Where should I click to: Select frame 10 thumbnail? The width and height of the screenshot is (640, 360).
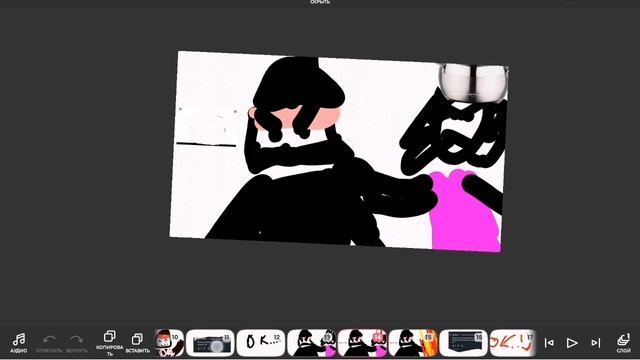tap(169, 343)
